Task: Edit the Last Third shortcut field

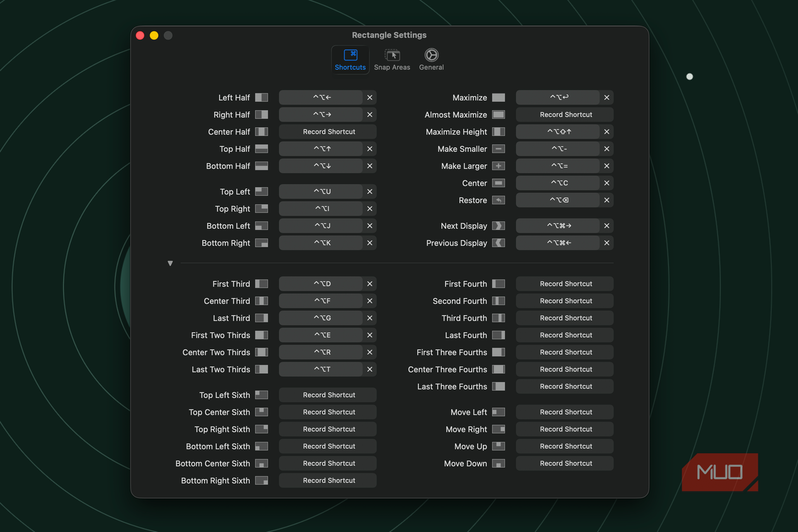Action: 321,318
